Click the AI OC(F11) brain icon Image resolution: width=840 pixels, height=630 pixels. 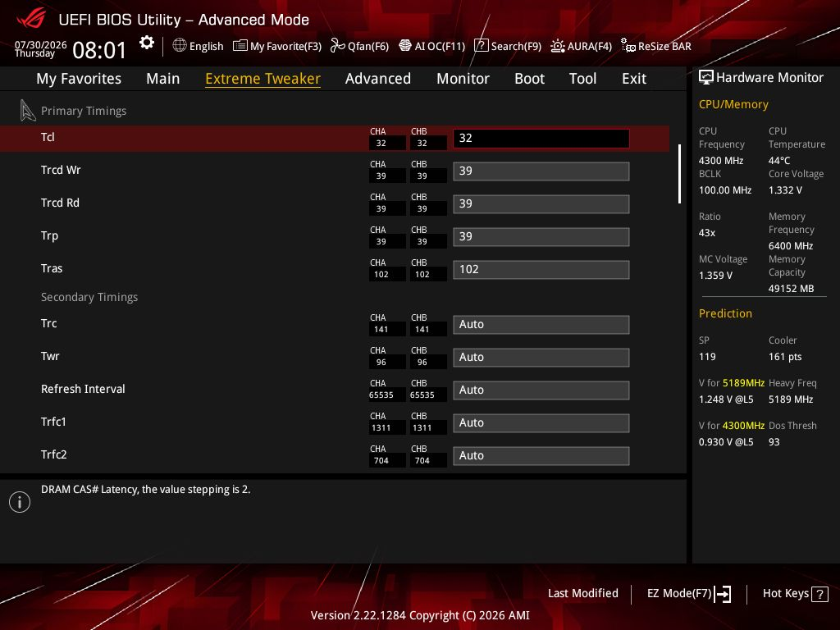coord(405,46)
